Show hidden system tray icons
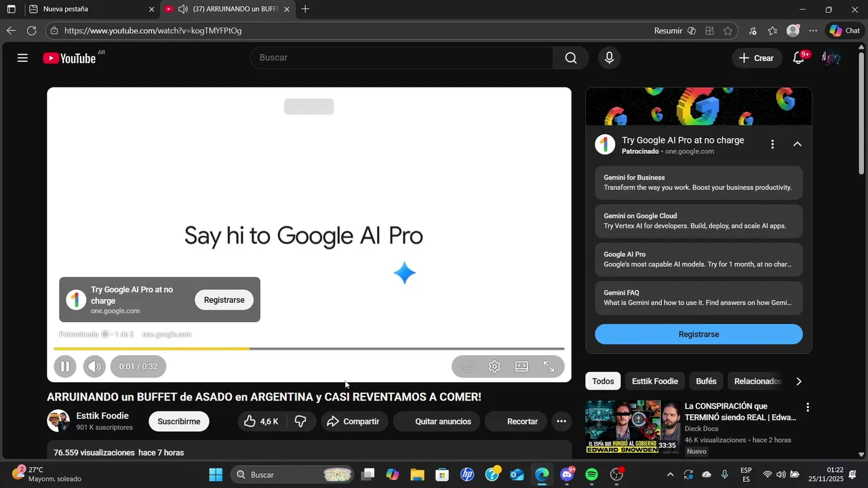 (x=670, y=474)
